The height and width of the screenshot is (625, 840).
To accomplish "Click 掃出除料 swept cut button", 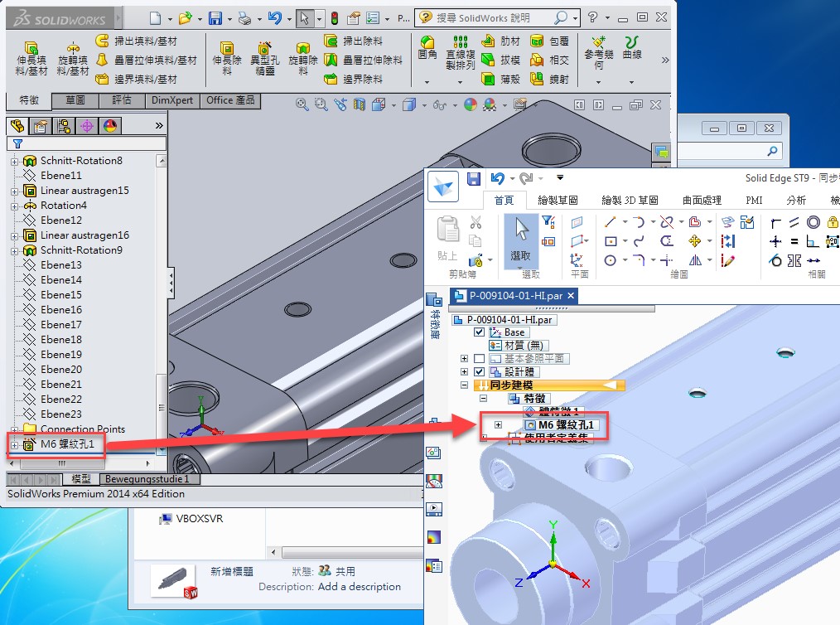I will pyautogui.click(x=354, y=41).
